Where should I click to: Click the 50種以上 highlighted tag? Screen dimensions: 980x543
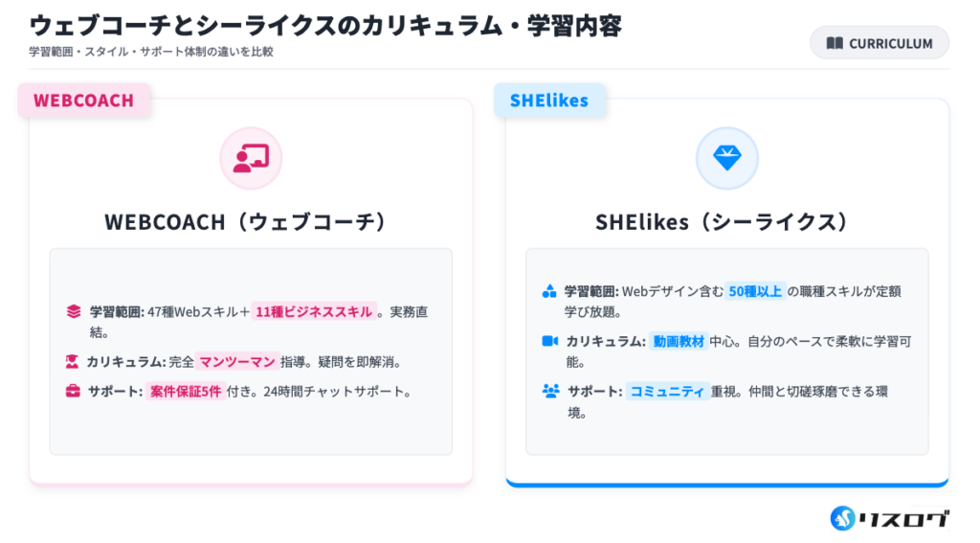coord(754,291)
